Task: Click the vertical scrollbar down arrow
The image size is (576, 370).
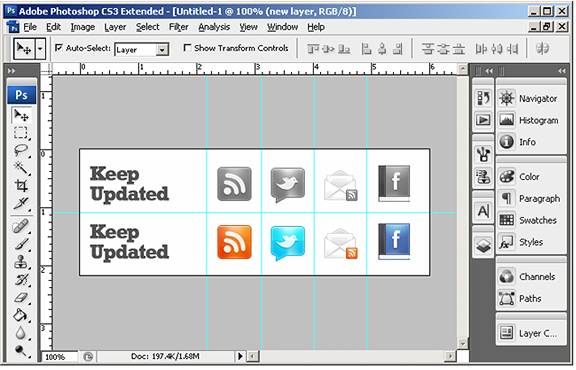Action: point(462,344)
